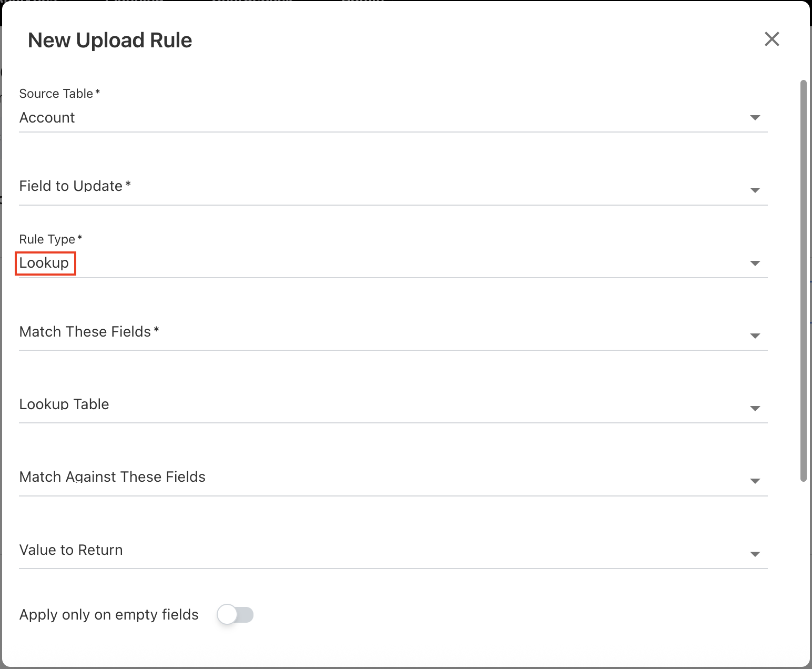
Task: Click the Field to Update dropdown arrow icon
Action: tap(755, 190)
